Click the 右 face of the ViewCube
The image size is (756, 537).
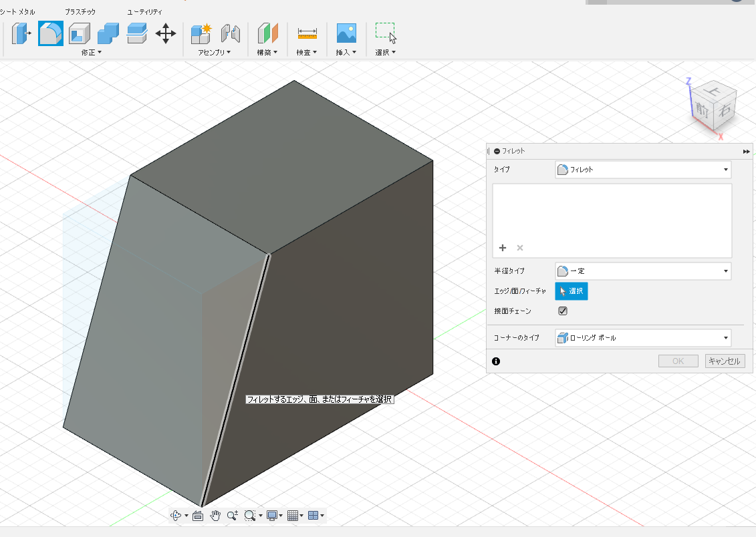click(x=725, y=110)
